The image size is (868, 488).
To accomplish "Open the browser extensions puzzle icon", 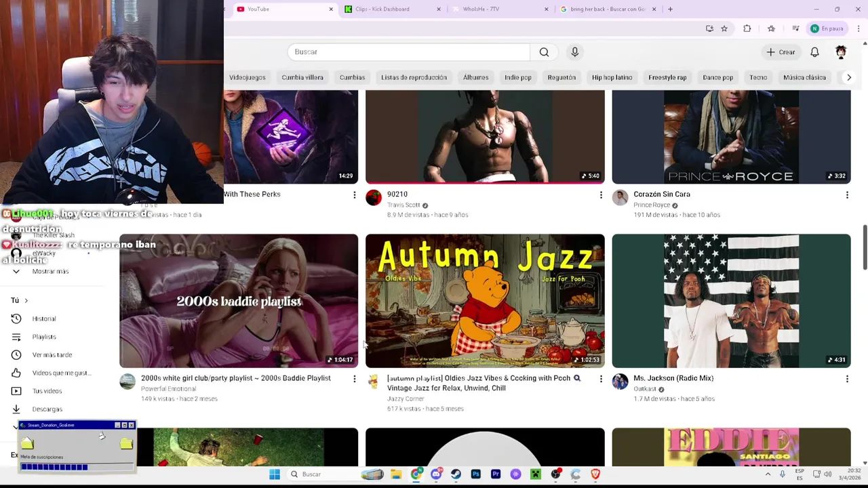I will pyautogui.click(x=747, y=28).
